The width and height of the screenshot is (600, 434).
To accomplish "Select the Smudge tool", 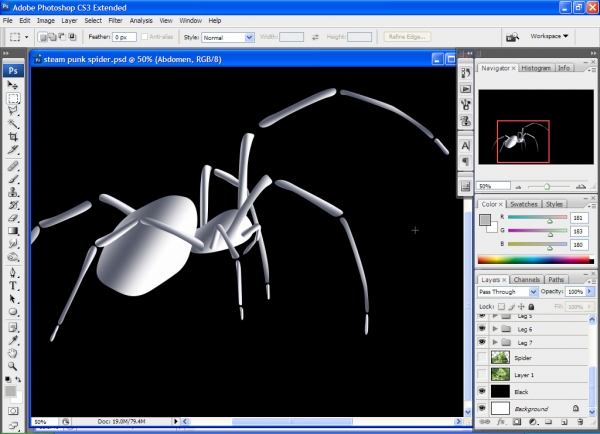I will point(13,243).
